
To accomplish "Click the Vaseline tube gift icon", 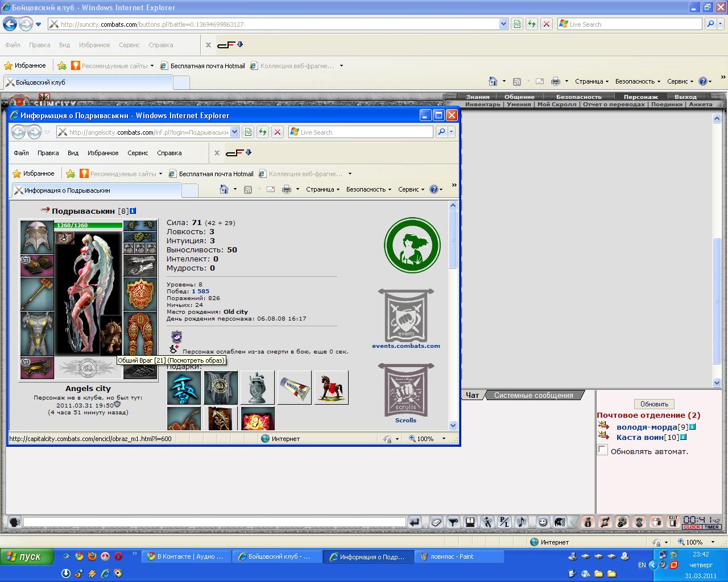I will (295, 387).
